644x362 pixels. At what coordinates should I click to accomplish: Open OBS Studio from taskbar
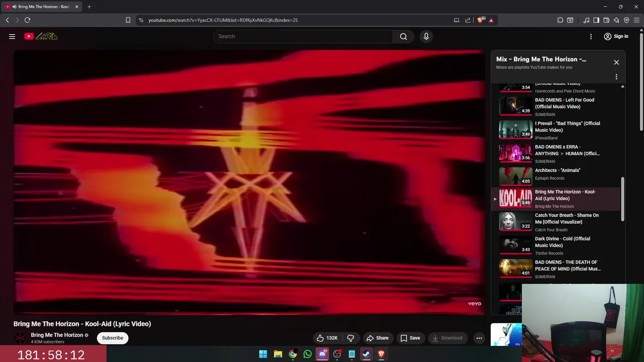point(337,354)
